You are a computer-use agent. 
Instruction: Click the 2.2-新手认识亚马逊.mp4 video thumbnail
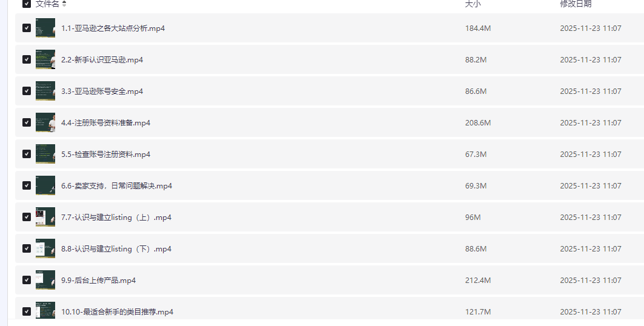[x=45, y=59]
